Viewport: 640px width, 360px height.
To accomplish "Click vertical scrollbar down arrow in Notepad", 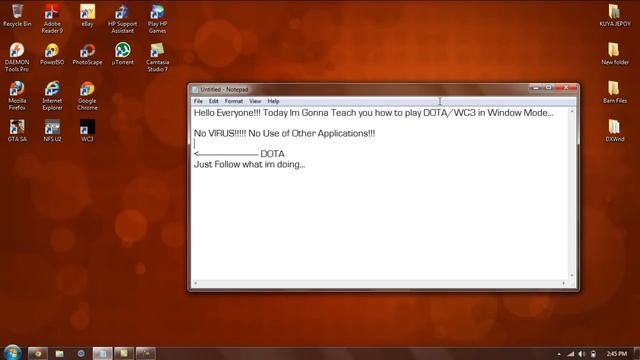I will click(x=572, y=276).
